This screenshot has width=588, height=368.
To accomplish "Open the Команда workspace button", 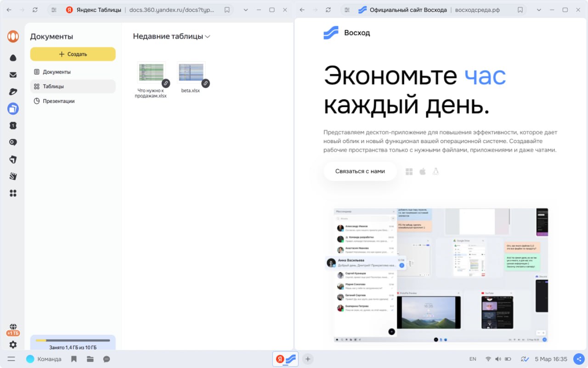I will (x=44, y=359).
